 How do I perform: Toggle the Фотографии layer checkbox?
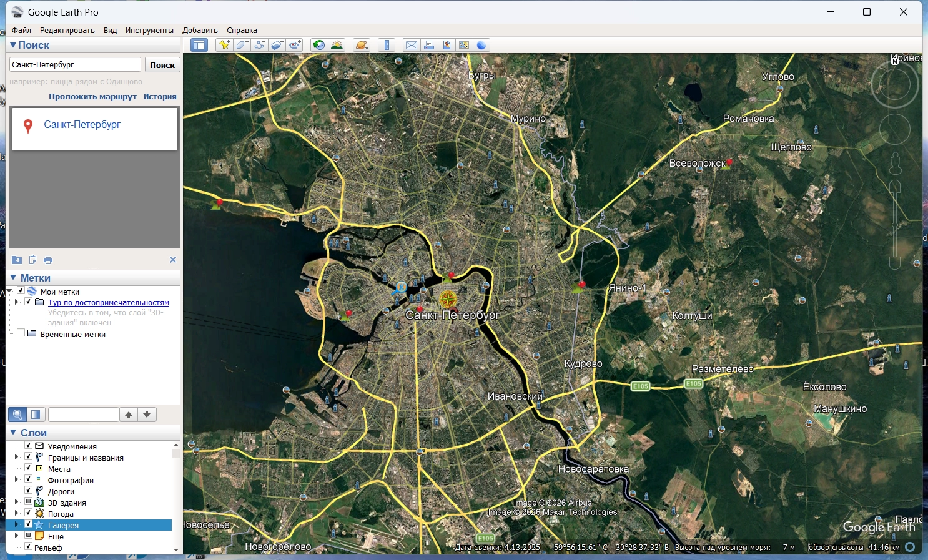pos(28,479)
